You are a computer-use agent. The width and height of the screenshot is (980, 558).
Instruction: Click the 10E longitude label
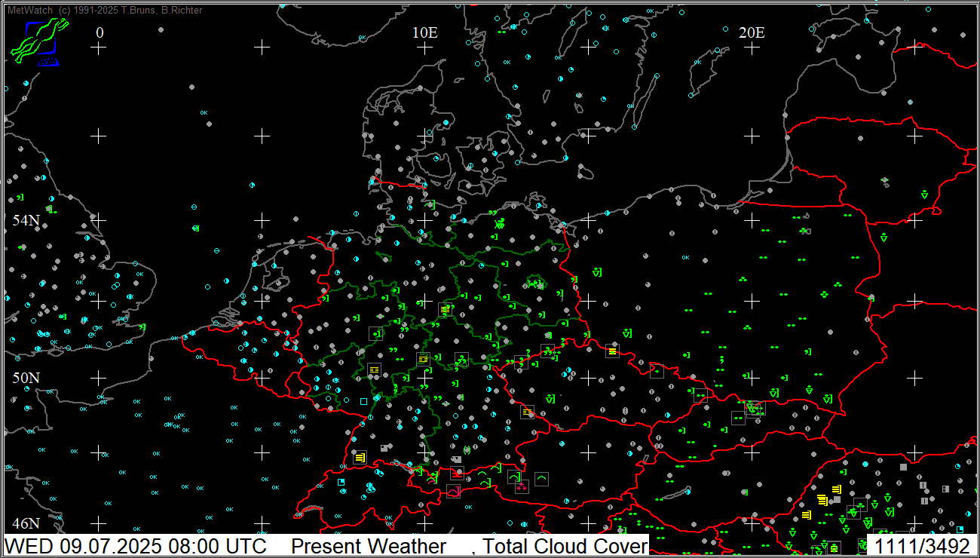coord(425,32)
